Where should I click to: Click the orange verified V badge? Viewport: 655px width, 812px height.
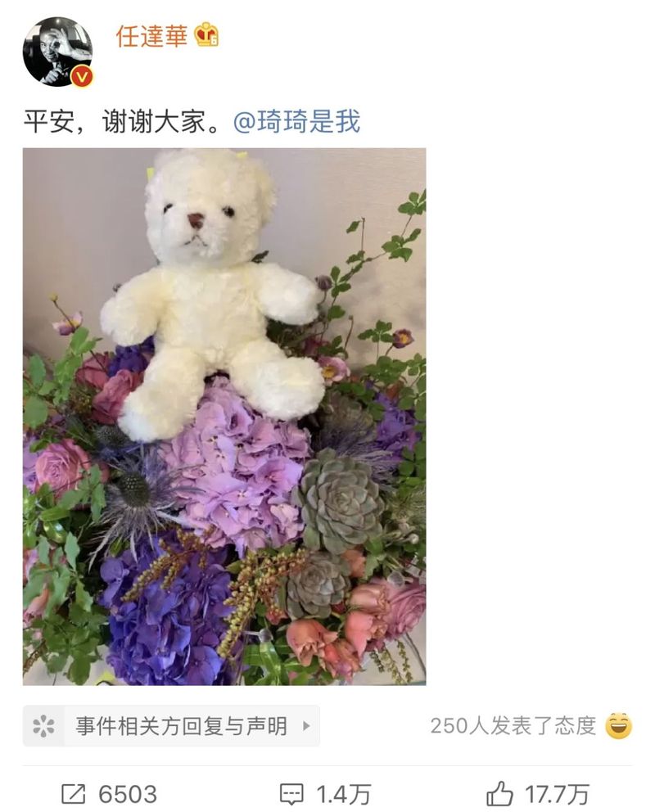click(81, 77)
